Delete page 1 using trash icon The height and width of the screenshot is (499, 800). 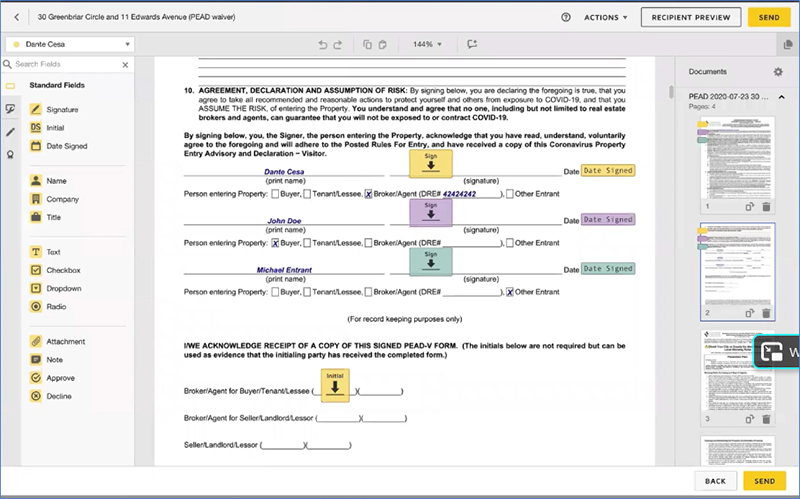pos(766,207)
